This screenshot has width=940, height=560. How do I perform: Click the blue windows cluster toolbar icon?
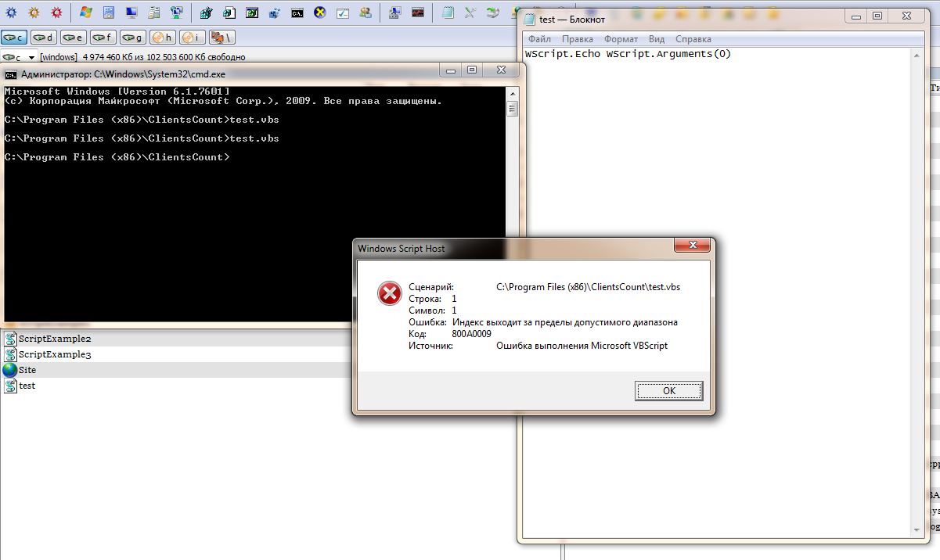pos(275,13)
